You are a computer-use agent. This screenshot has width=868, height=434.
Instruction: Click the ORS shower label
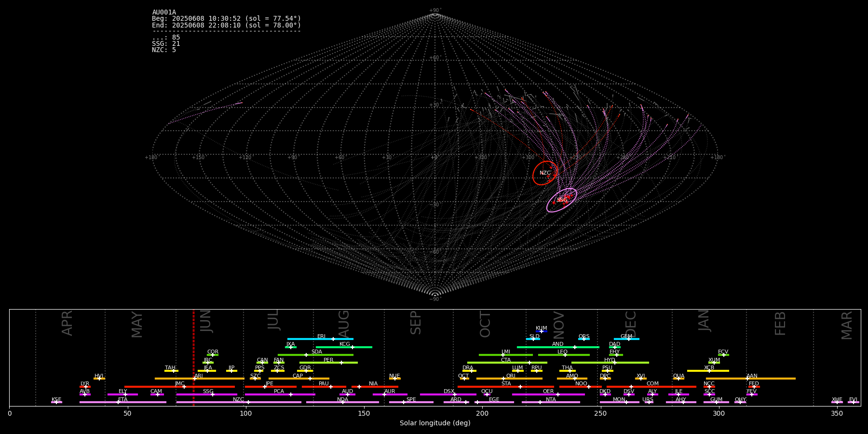583,337
